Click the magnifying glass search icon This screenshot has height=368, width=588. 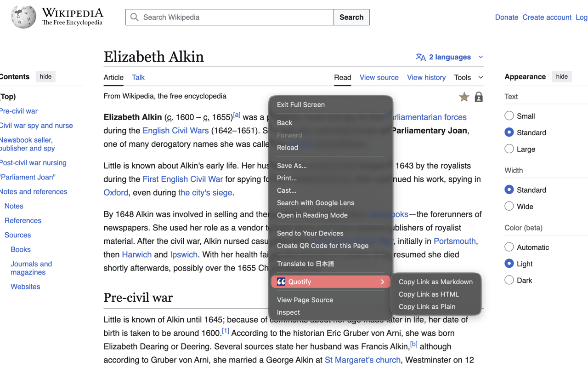(x=134, y=17)
